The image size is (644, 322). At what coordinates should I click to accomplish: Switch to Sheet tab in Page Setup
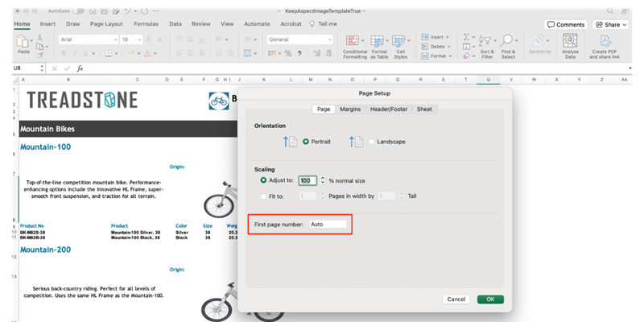(x=424, y=109)
